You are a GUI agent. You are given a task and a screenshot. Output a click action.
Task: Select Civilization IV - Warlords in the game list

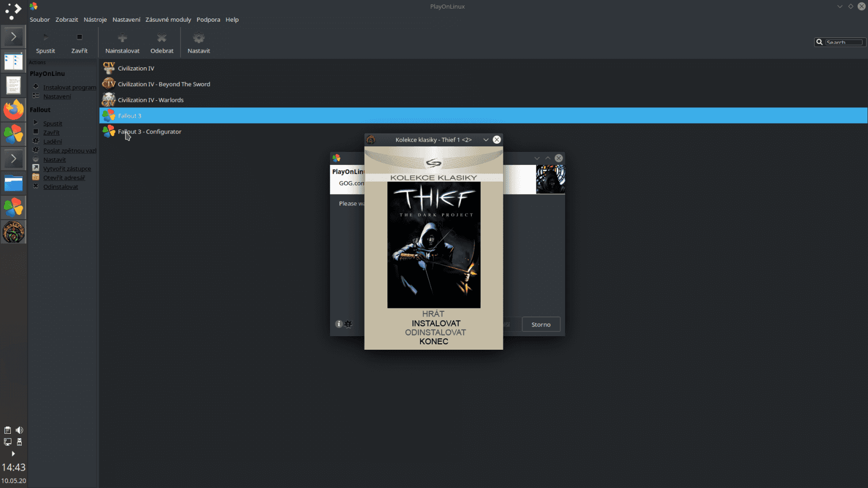tap(151, 100)
